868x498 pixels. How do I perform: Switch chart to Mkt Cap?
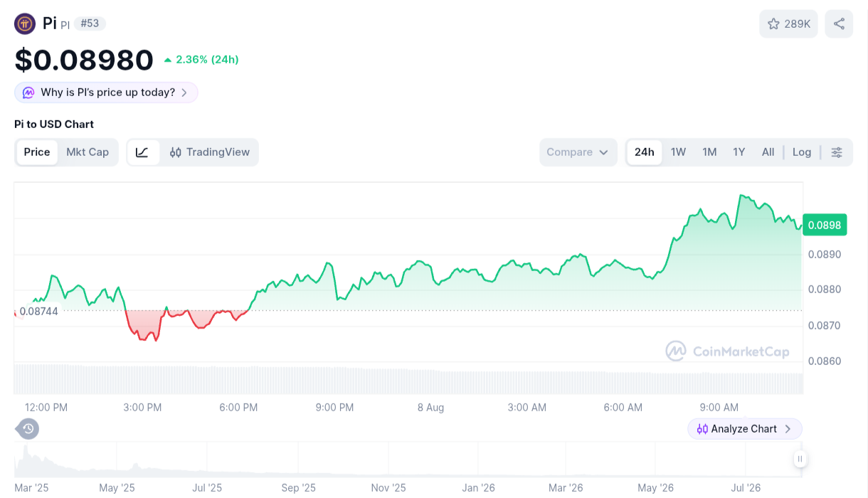pos(88,152)
